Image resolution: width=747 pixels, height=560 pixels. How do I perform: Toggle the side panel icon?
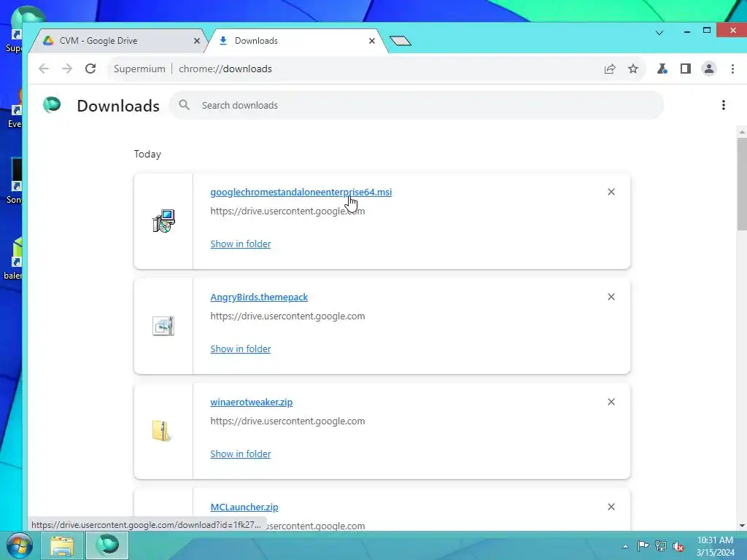(686, 69)
